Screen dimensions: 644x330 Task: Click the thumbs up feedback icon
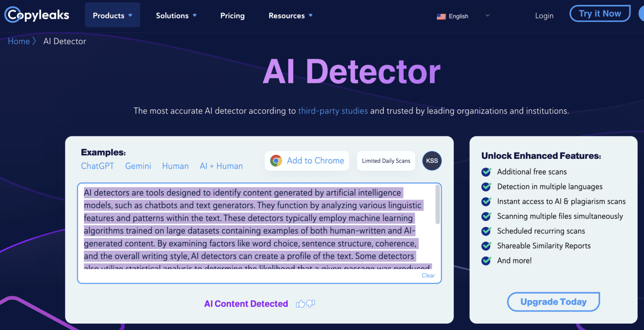(x=300, y=304)
